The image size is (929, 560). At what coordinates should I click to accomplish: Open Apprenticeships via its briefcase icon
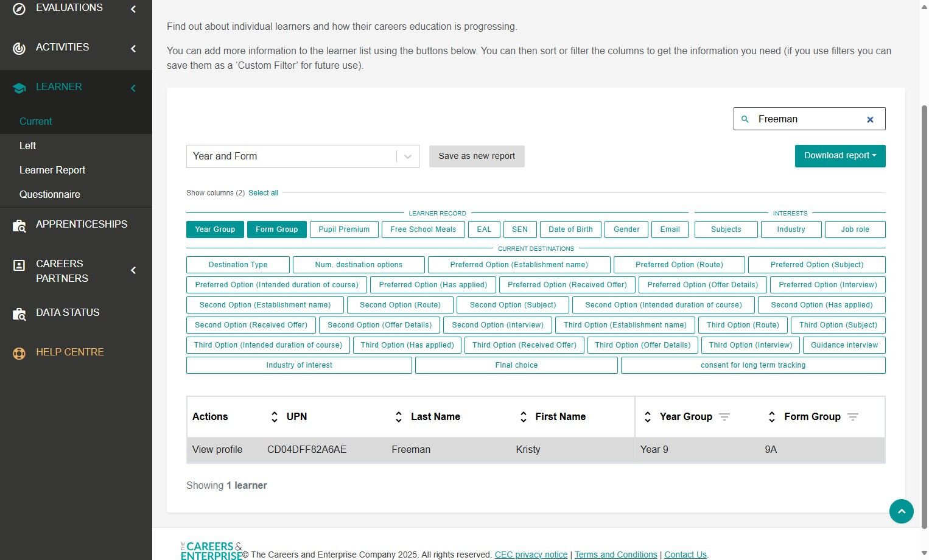pyautogui.click(x=19, y=226)
